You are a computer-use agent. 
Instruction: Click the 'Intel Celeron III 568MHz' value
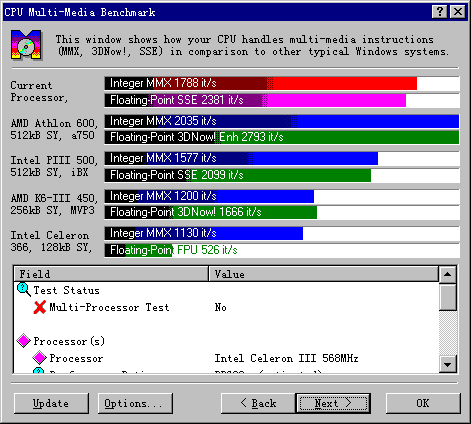[x=286, y=358]
